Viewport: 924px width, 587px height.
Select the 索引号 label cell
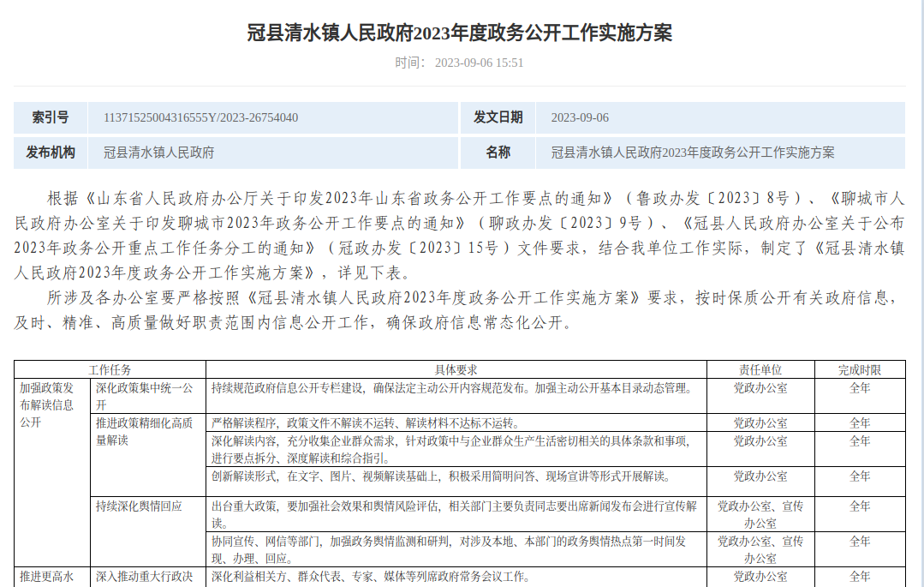coord(51,117)
